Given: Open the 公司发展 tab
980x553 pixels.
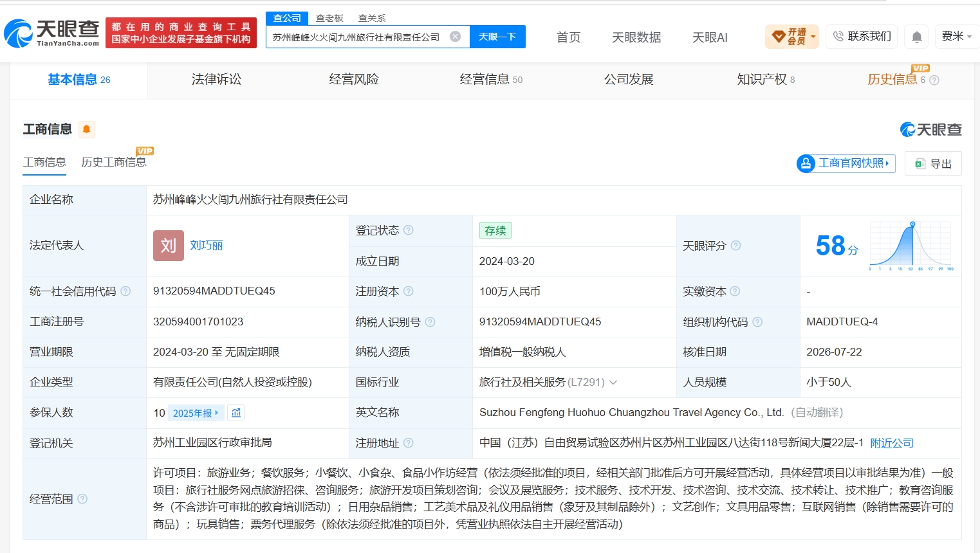Looking at the screenshot, I should [x=629, y=80].
